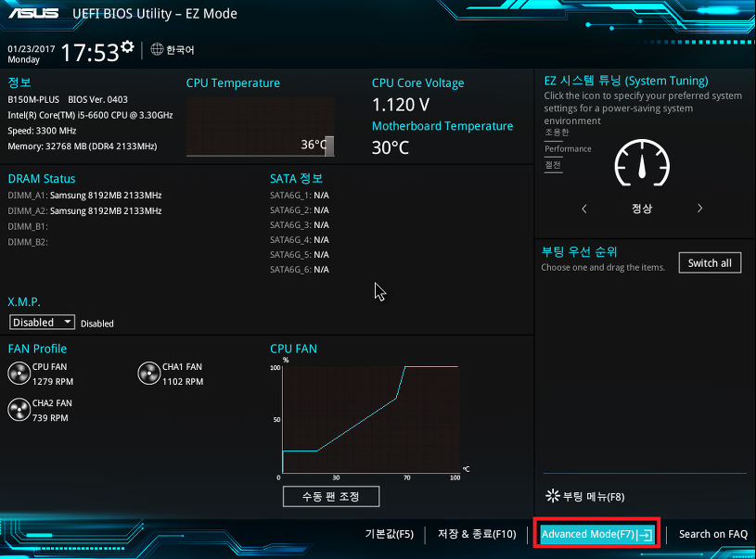Image resolution: width=756 pixels, height=559 pixels.
Task: Click the system tuning gauge dial icon
Action: tap(642, 163)
